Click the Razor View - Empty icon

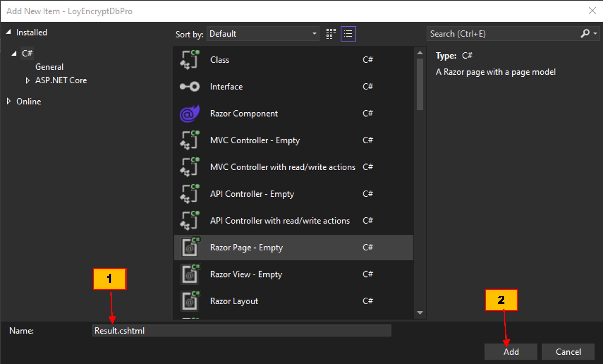189,274
